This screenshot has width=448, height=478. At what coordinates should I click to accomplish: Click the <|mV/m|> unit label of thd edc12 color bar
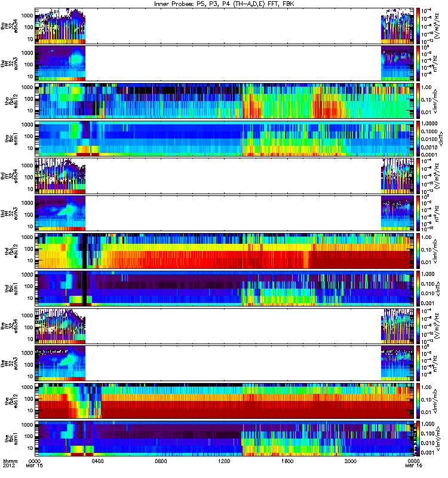(435, 251)
